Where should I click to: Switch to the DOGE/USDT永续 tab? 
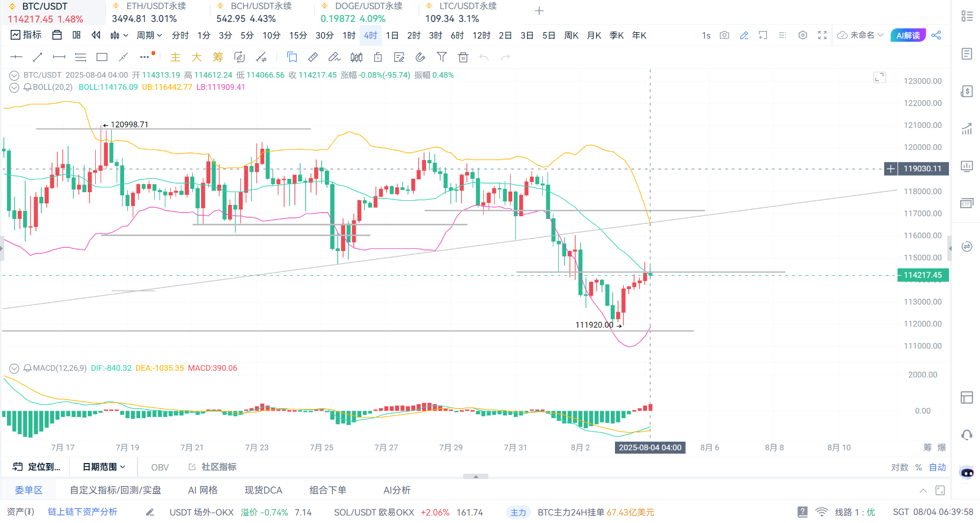pyautogui.click(x=361, y=12)
